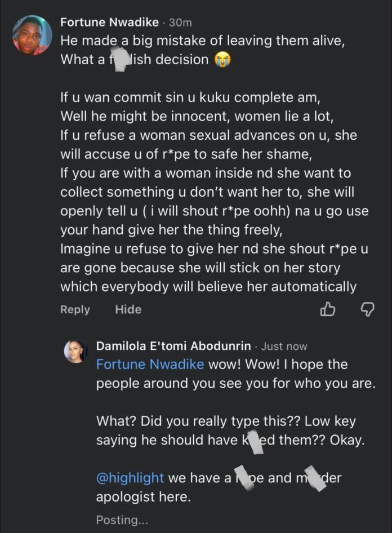
Task: Click the 'Just now' reply timestamp
Action: (284, 347)
